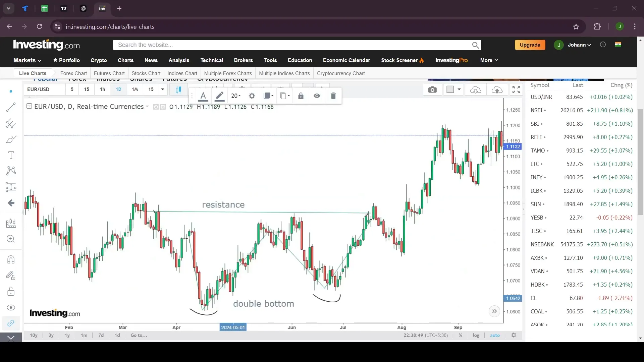The image size is (644, 362).
Task: Select the 10y date range
Action: 34,336
